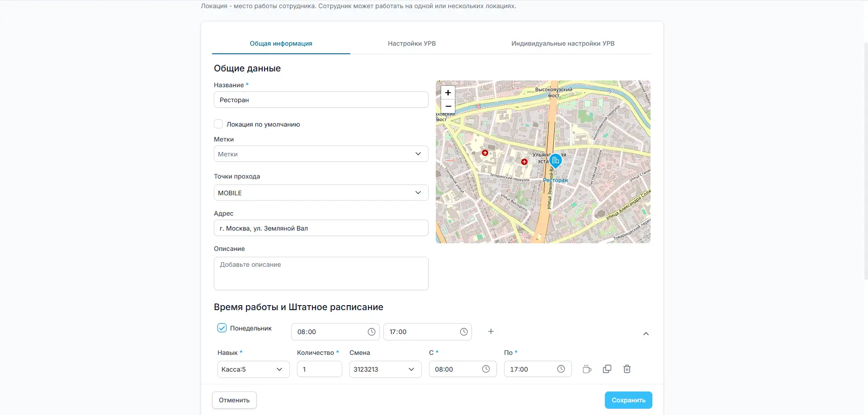The image size is (868, 415).
Task: Zoom in on the map
Action: pos(448,93)
